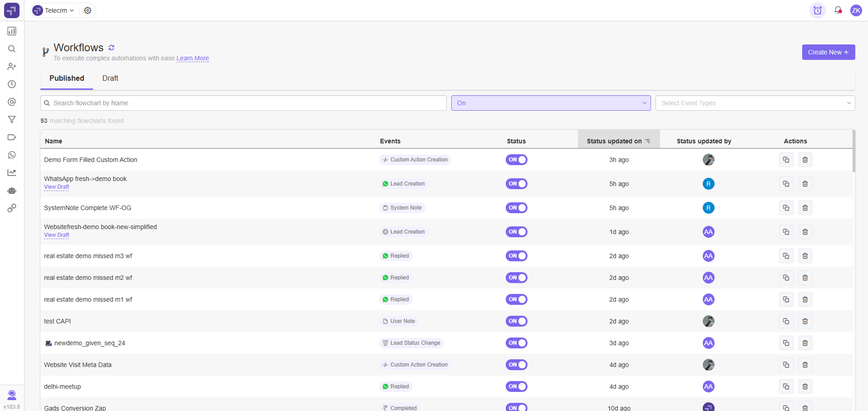Refresh the Workflows list
The height and width of the screenshot is (411, 868).
[111, 47]
